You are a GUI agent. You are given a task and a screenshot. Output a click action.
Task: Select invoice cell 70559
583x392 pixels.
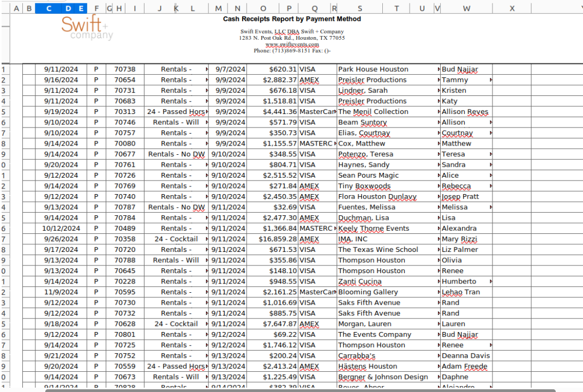tap(125, 366)
